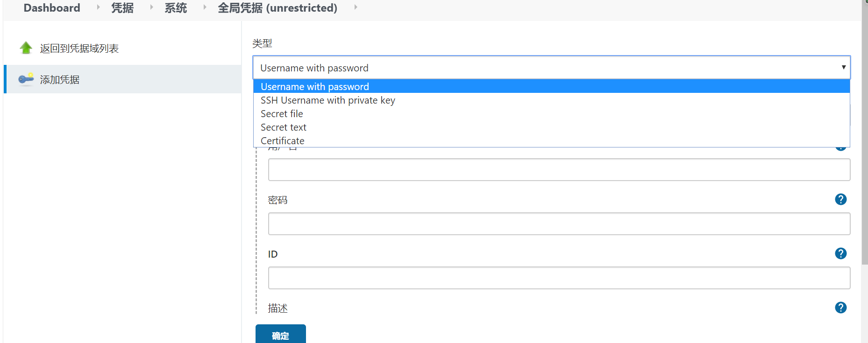Open help icon for ID field
This screenshot has width=868, height=343.
coord(840,253)
